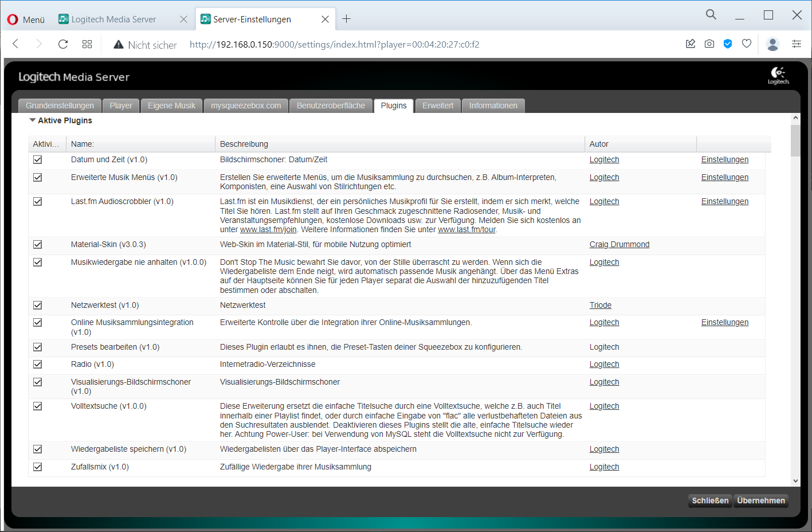This screenshot has height=532, width=812.
Task: Uncheck Online Musiksammlungsintegration checkbox
Action: tap(38, 323)
